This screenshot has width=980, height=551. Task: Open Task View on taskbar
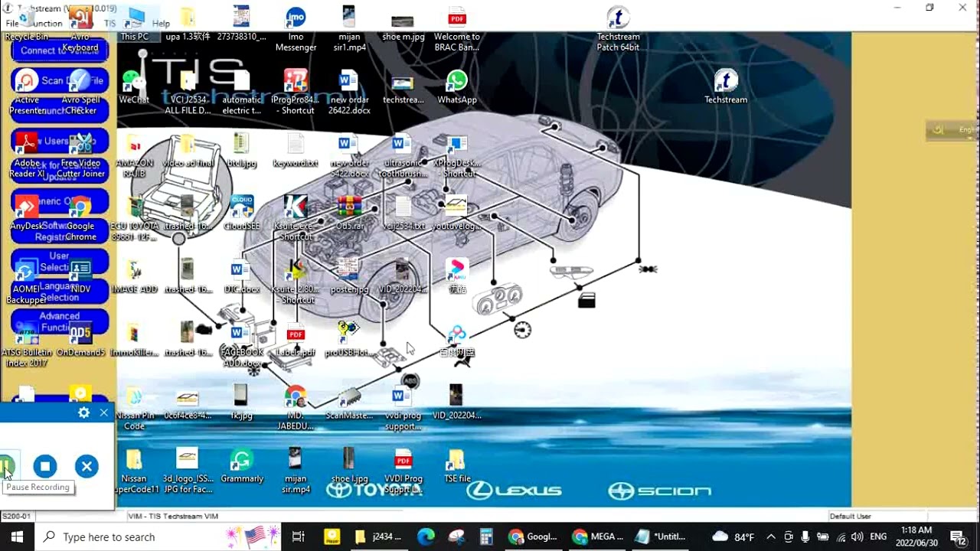[x=298, y=536]
